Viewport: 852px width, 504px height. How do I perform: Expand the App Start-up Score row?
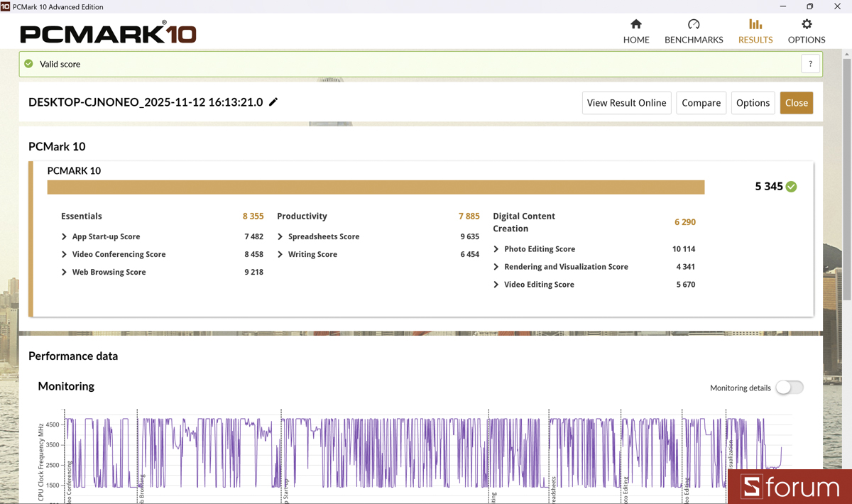(65, 237)
